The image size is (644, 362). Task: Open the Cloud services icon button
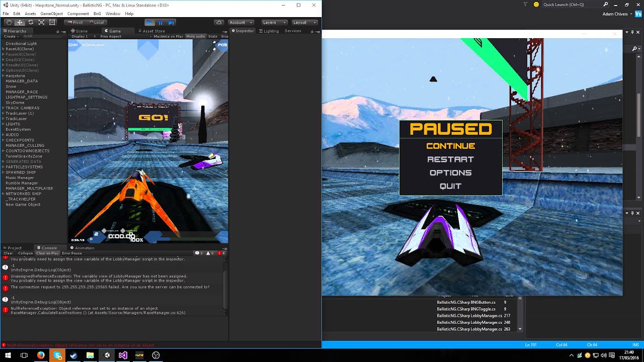coord(218,22)
